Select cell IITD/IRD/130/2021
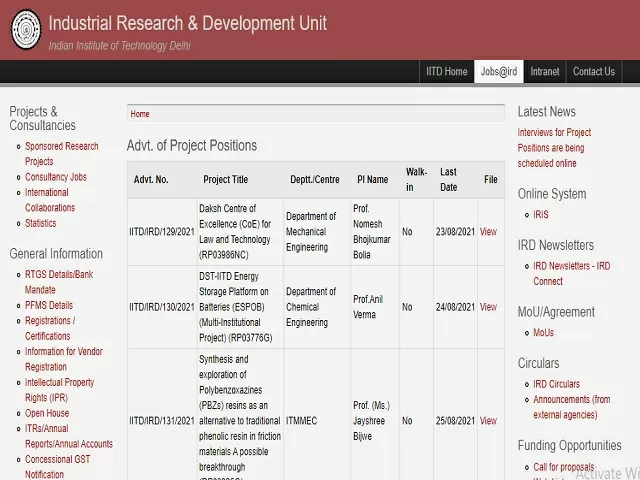The width and height of the screenshot is (640, 480). (162, 307)
